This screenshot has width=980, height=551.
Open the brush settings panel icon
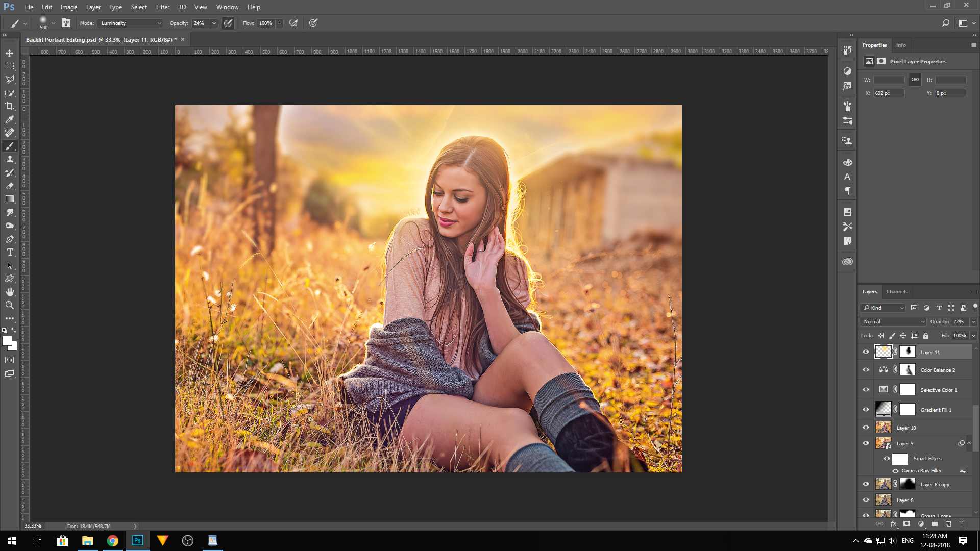point(66,23)
